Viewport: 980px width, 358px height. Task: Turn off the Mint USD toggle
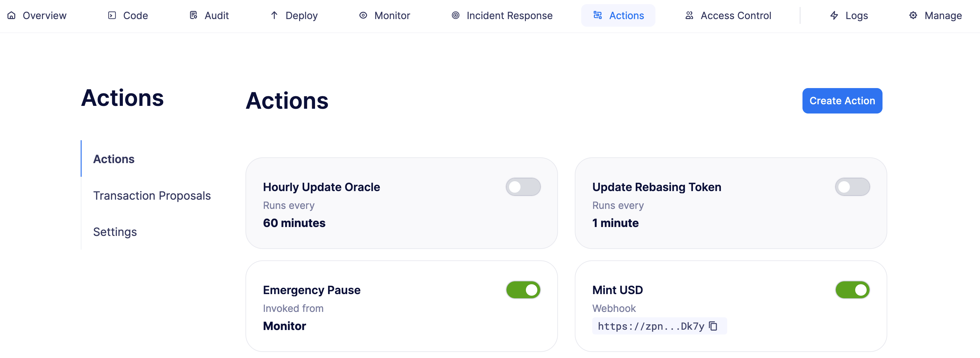852,290
